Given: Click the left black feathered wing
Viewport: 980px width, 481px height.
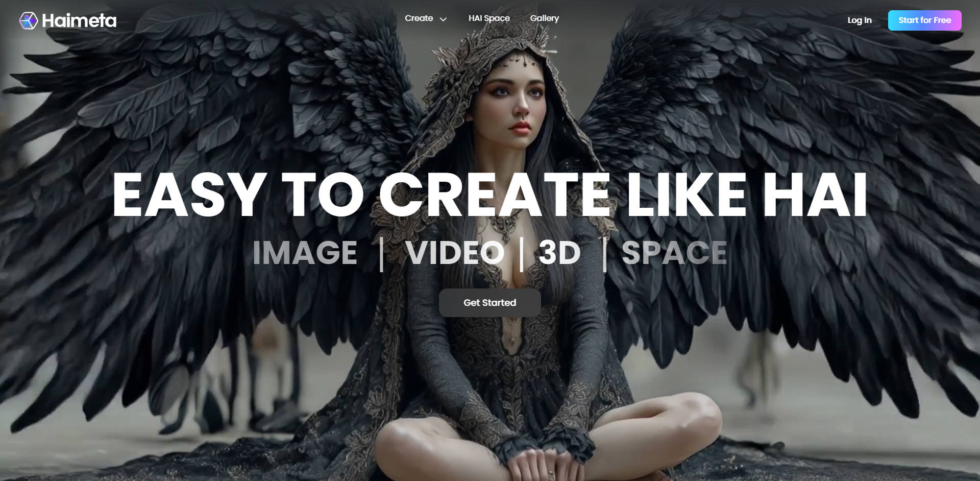Looking at the screenshot, I should [x=204, y=128].
